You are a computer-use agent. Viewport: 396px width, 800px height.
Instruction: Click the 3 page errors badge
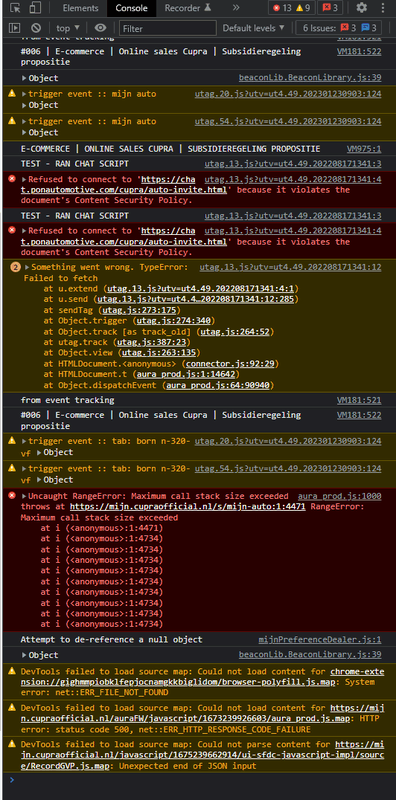coord(330,8)
